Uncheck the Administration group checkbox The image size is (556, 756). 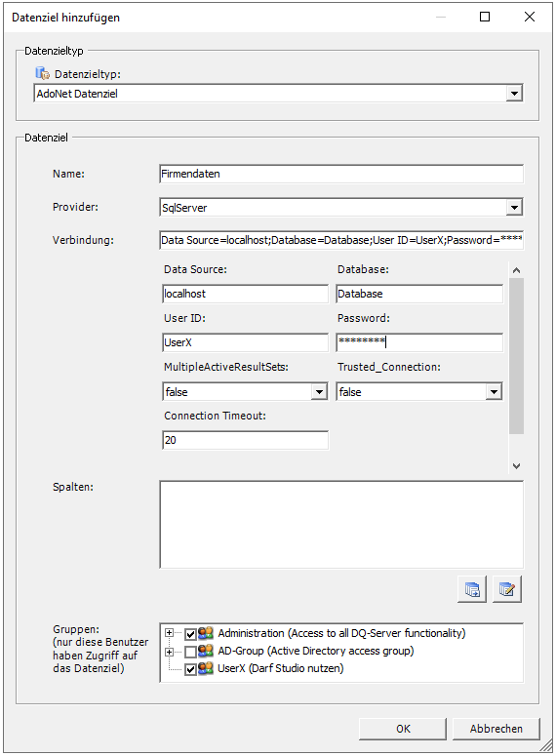(x=190, y=634)
